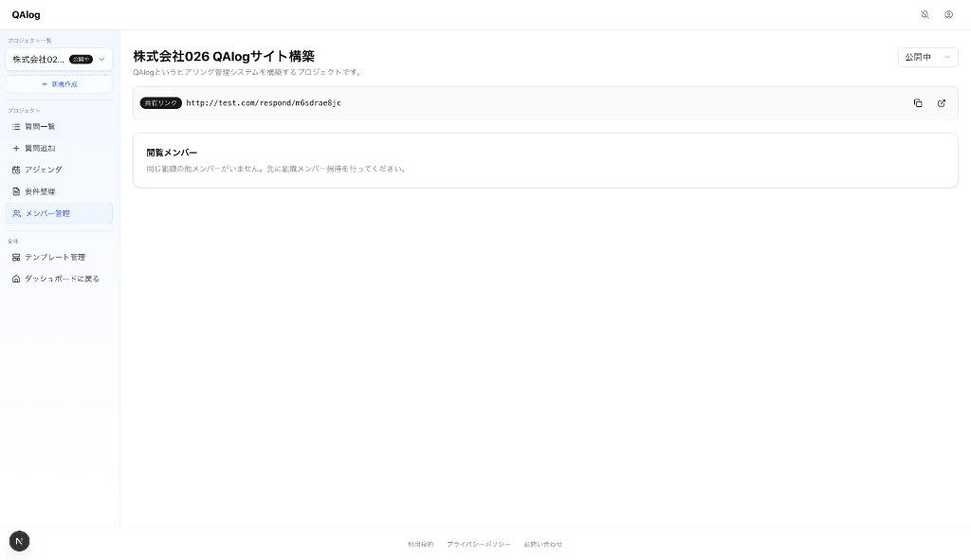Expand the project name chevron in sidebar
This screenshot has height=560, width=971.
coord(101,59)
